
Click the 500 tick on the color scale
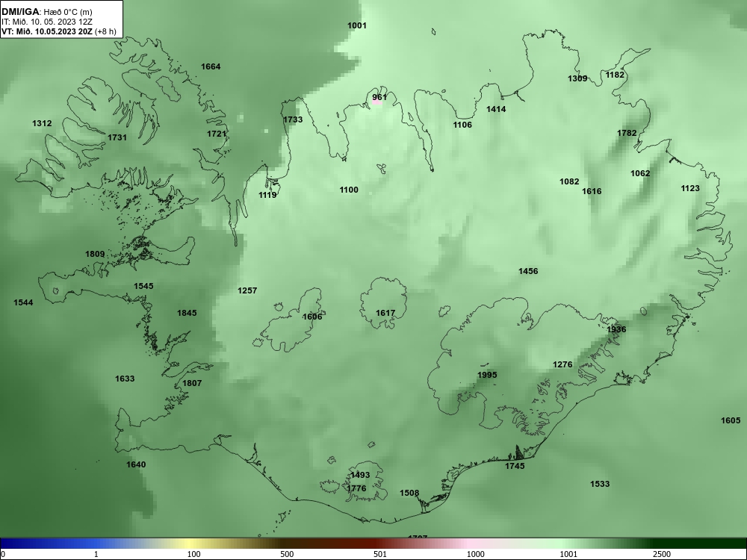tap(287, 554)
